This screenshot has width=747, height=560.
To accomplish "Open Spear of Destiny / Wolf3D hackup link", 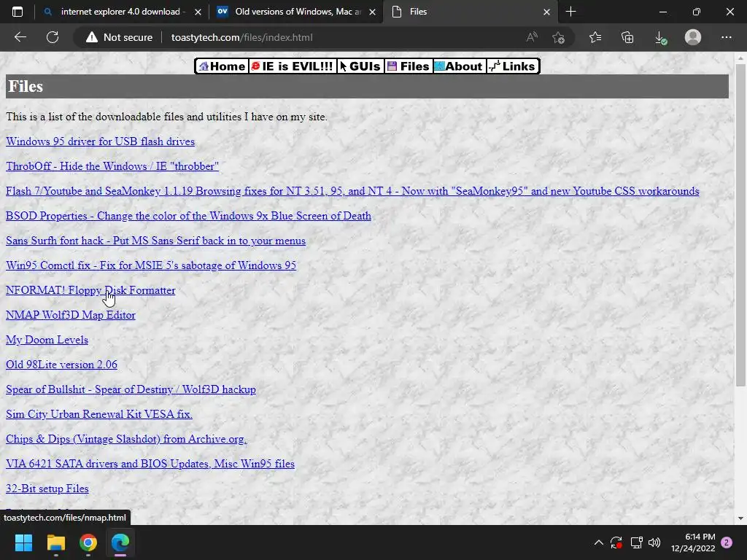I will click(131, 389).
